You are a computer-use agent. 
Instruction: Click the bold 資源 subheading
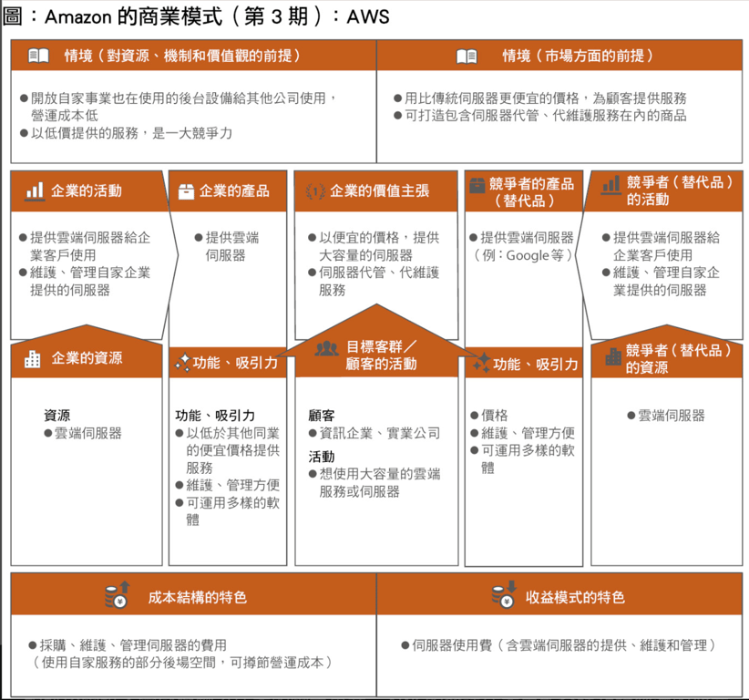(56, 416)
